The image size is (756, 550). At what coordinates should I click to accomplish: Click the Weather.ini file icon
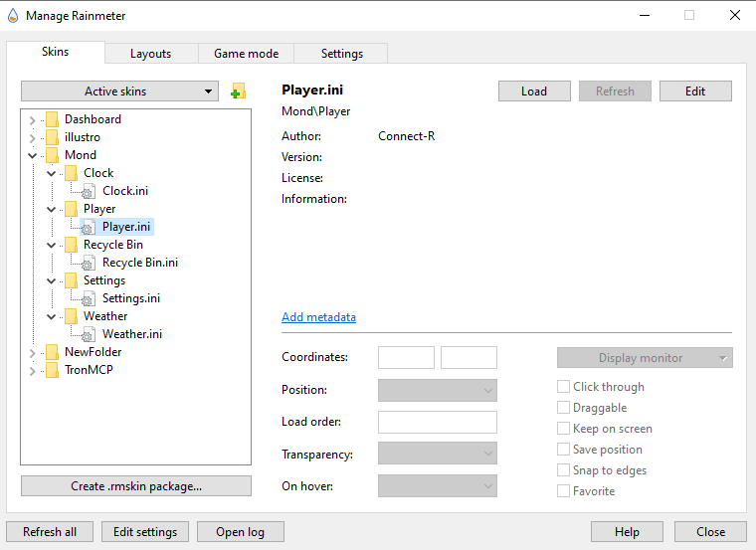tap(89, 334)
